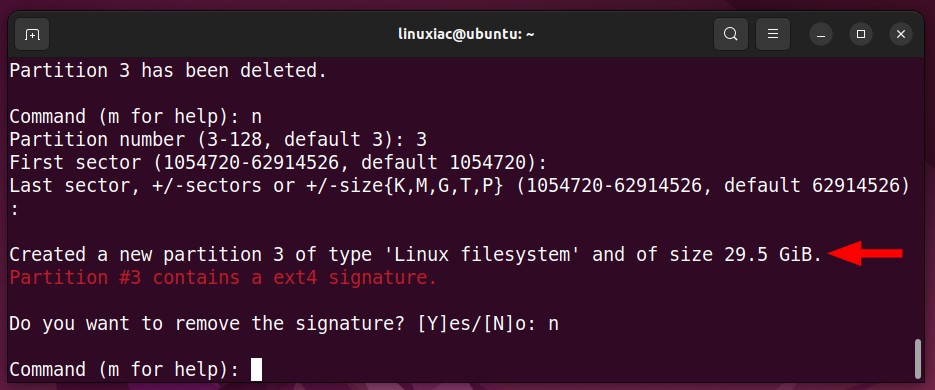This screenshot has width=935, height=390.
Task: Click the linuxiac@ubuntu window title
Action: [466, 35]
